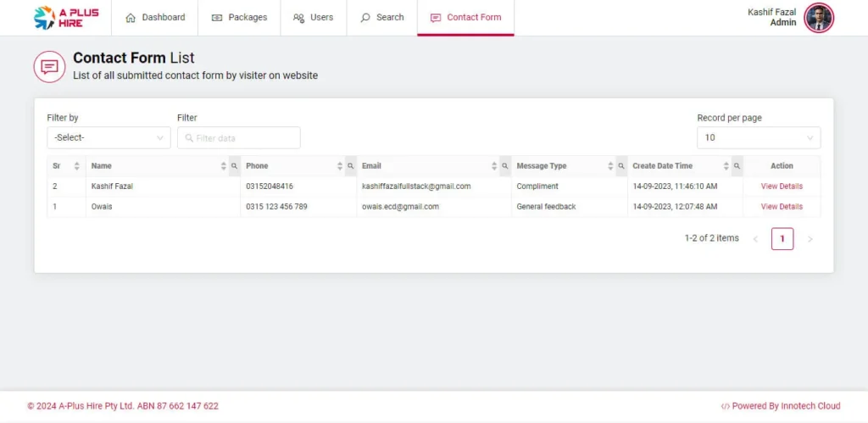This screenshot has width=868, height=423.
Task: Expand the Record per page dropdown
Action: click(758, 137)
